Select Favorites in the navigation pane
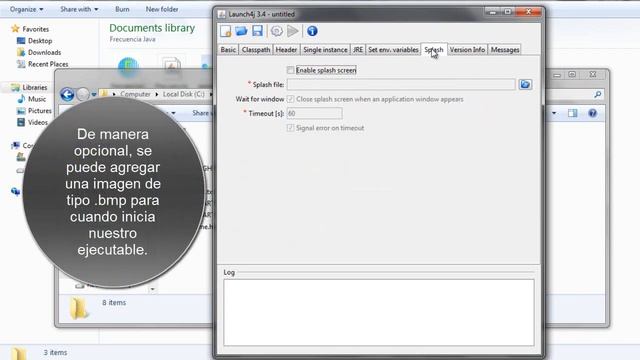The width and height of the screenshot is (640, 360). (36, 29)
